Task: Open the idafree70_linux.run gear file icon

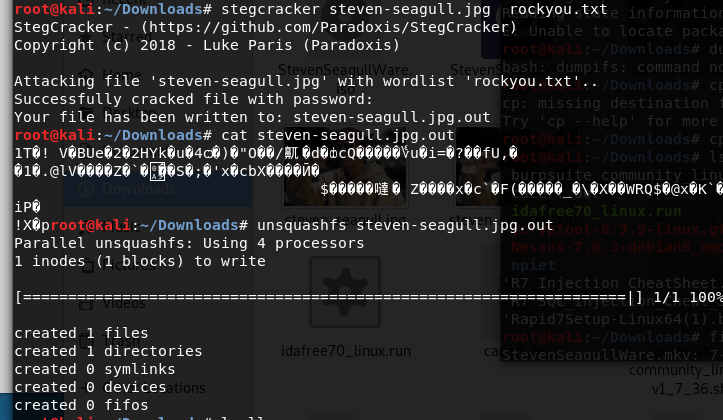Action: pyautogui.click(x=345, y=292)
